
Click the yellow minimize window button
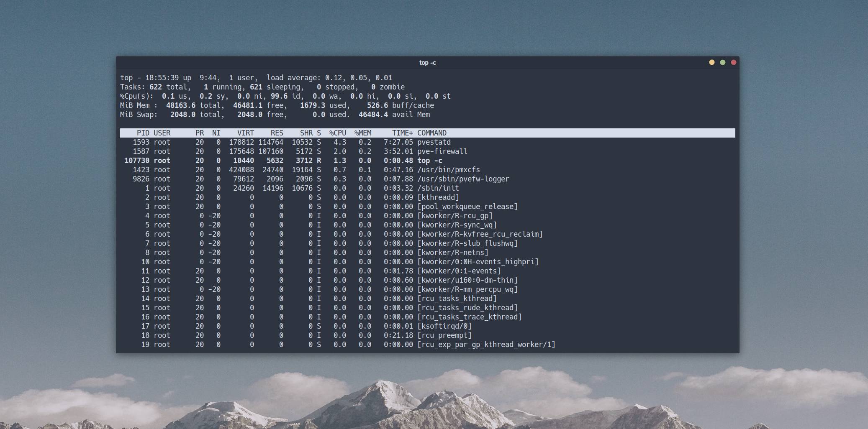click(x=711, y=62)
